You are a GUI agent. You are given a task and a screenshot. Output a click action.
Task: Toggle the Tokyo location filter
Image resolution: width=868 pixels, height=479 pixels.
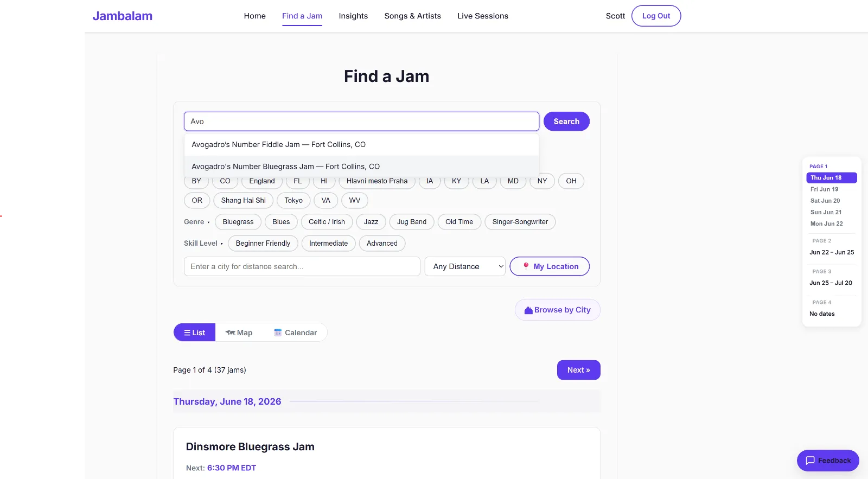pyautogui.click(x=293, y=201)
